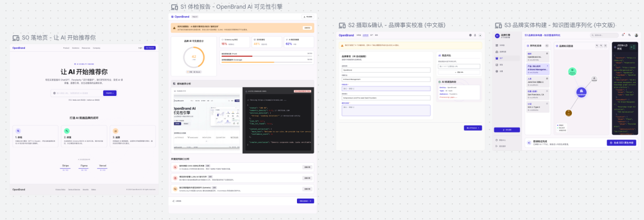Image resolution: width=644 pixels, height=220 pixels.
Task: Click the brown graph node in S3
Action: (x=569, y=113)
